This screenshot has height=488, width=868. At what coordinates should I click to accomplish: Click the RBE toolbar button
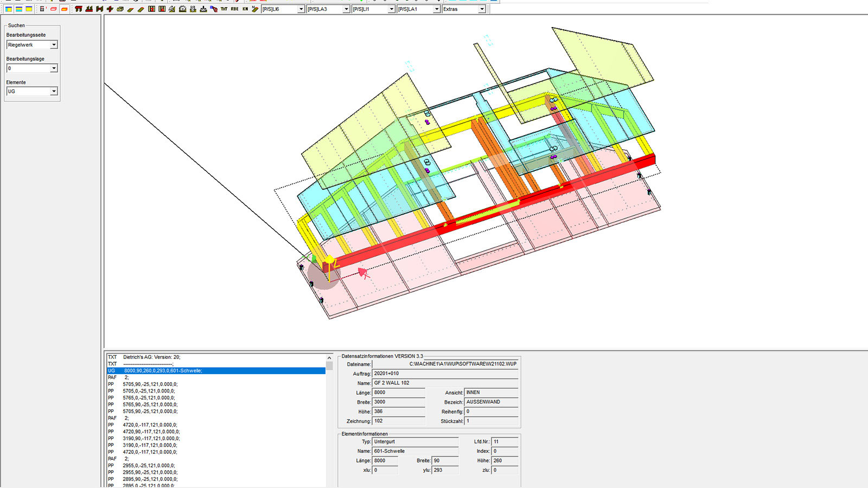click(x=234, y=9)
